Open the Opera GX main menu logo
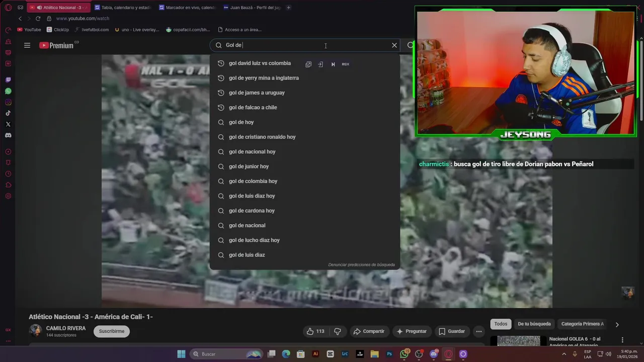The height and width of the screenshot is (362, 644). [x=8, y=8]
